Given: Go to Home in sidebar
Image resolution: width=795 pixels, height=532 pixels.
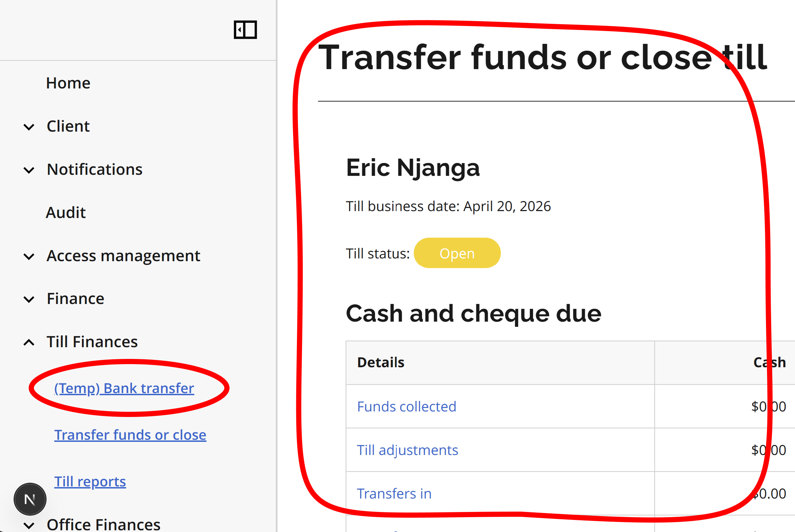Looking at the screenshot, I should pos(68,83).
